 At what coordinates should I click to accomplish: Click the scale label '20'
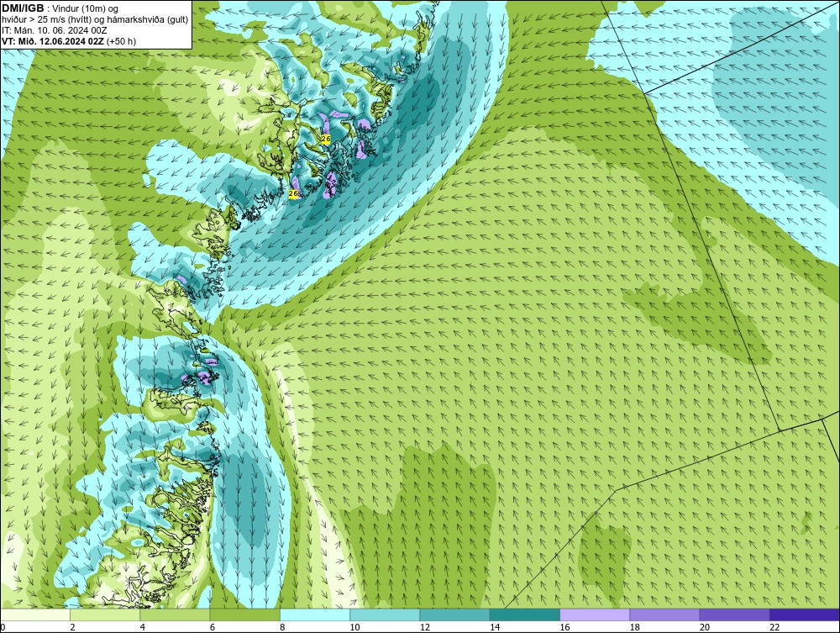point(705,628)
